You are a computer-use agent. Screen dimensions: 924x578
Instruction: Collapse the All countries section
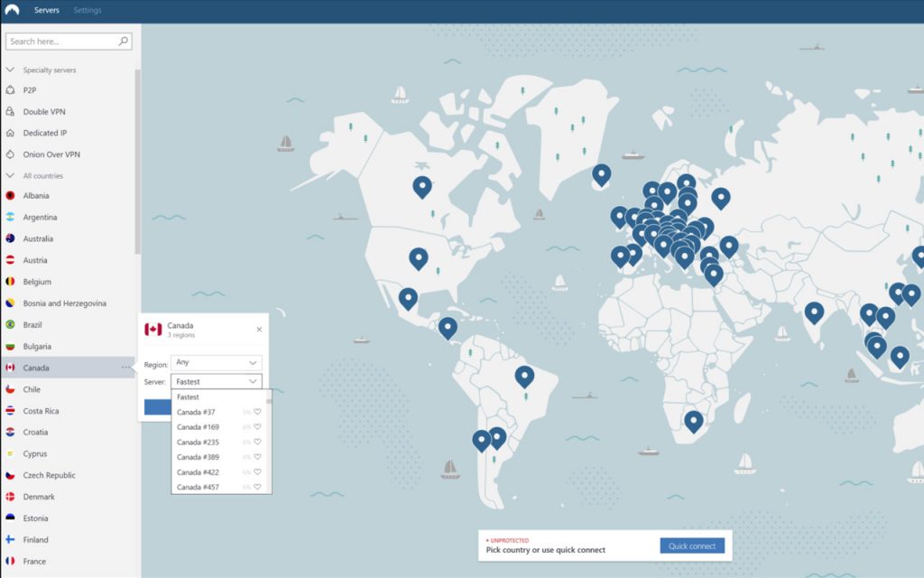pyautogui.click(x=10, y=176)
